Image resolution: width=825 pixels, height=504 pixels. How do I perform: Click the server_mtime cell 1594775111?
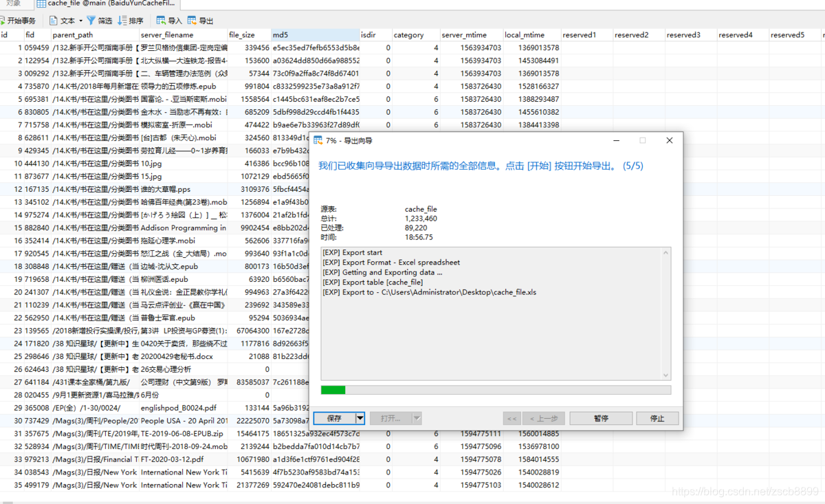coord(472,434)
